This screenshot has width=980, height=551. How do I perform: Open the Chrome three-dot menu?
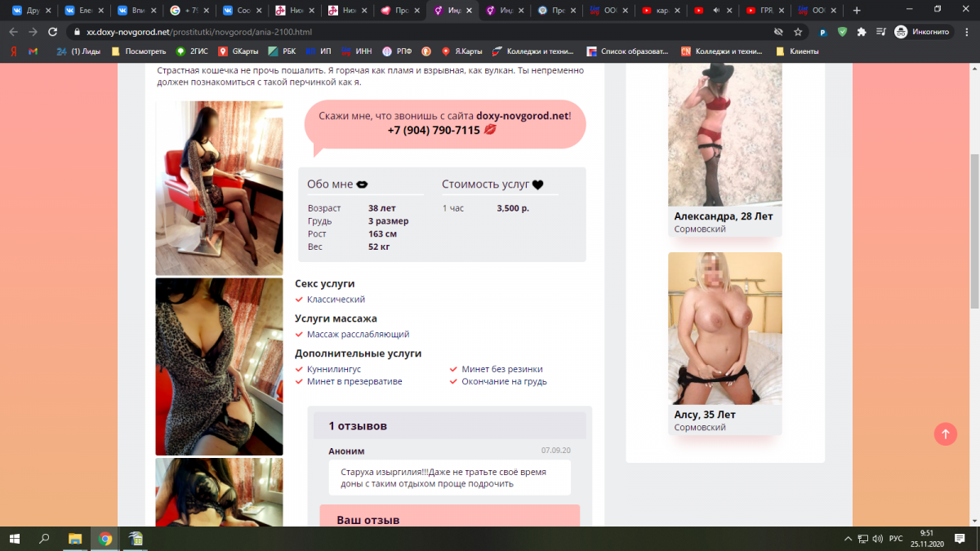[x=966, y=32]
